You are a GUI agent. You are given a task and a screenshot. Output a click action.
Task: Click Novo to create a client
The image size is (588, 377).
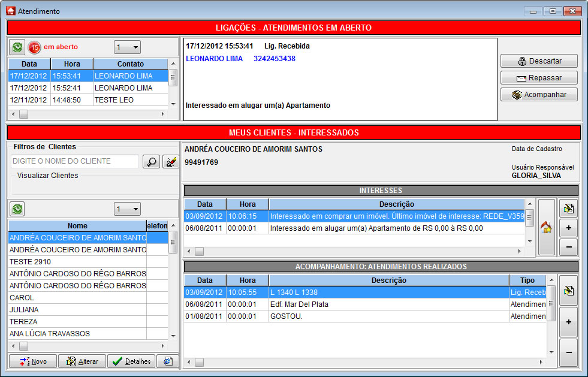click(x=32, y=361)
